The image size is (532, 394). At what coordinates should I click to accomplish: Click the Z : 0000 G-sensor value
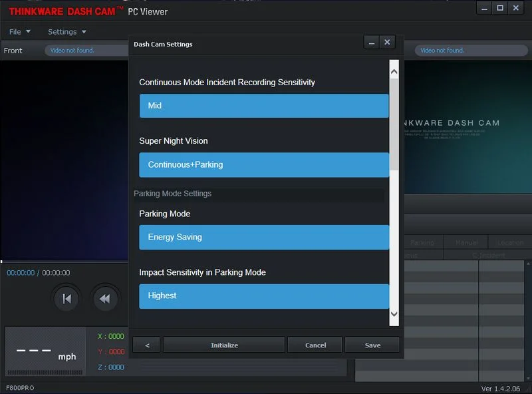111,367
